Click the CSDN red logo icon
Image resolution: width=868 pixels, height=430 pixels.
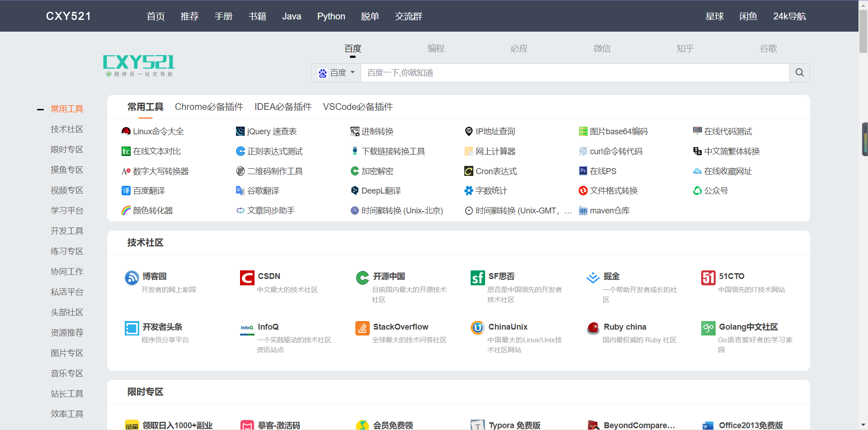point(247,278)
